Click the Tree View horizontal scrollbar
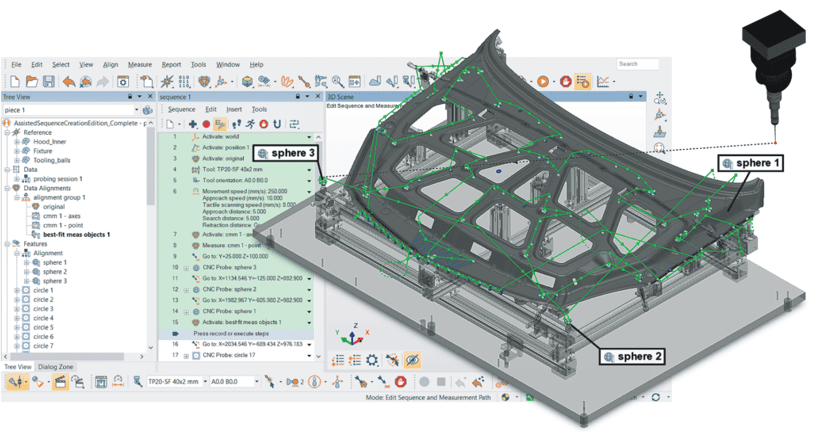The image size is (821, 442). tap(68, 357)
